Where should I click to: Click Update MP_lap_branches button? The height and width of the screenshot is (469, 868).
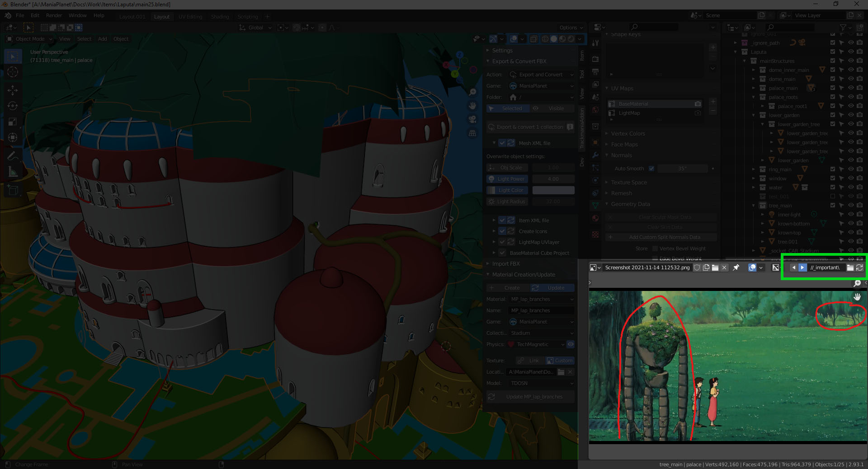pos(530,397)
